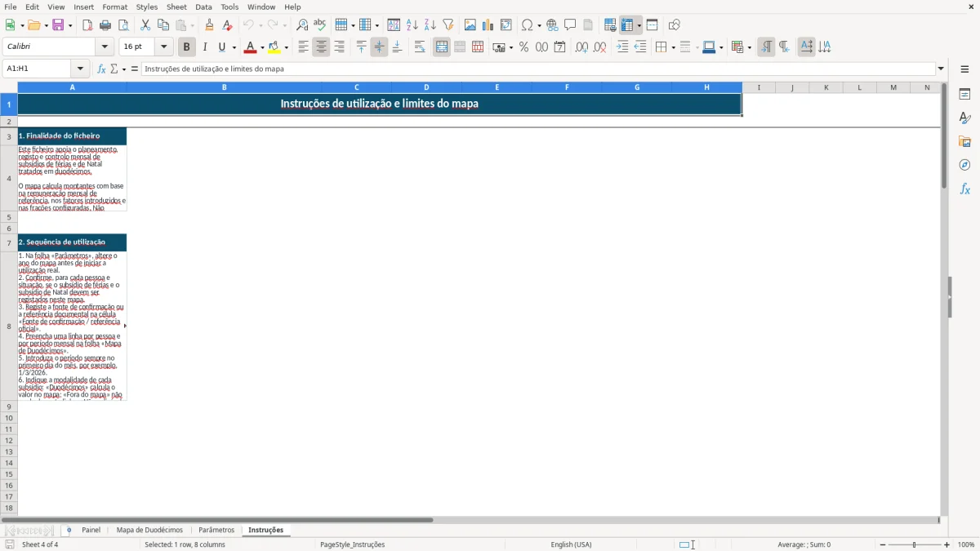Open the Name Box dropdown arrow
The width and height of the screenshot is (980, 551).
coord(80,69)
